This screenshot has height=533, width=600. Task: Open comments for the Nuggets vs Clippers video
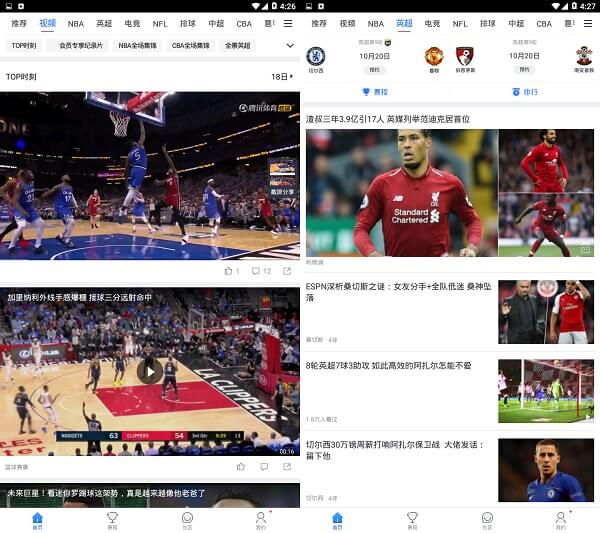[x=264, y=467]
